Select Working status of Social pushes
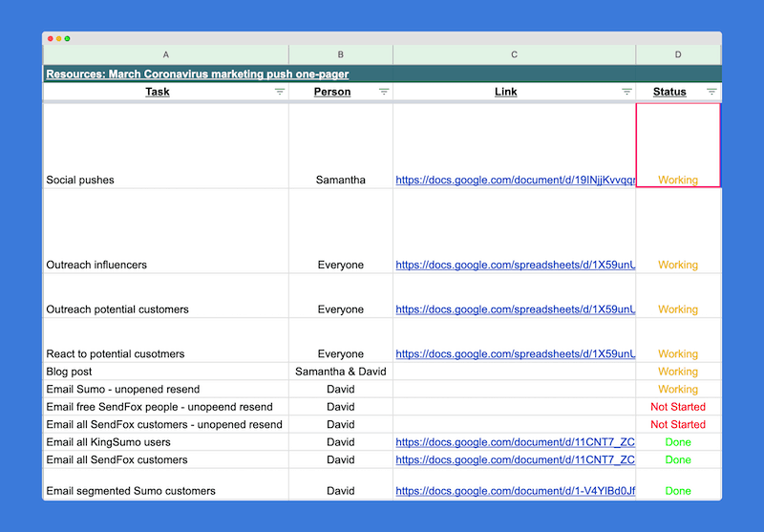The height and width of the screenshot is (532, 764). click(678, 145)
